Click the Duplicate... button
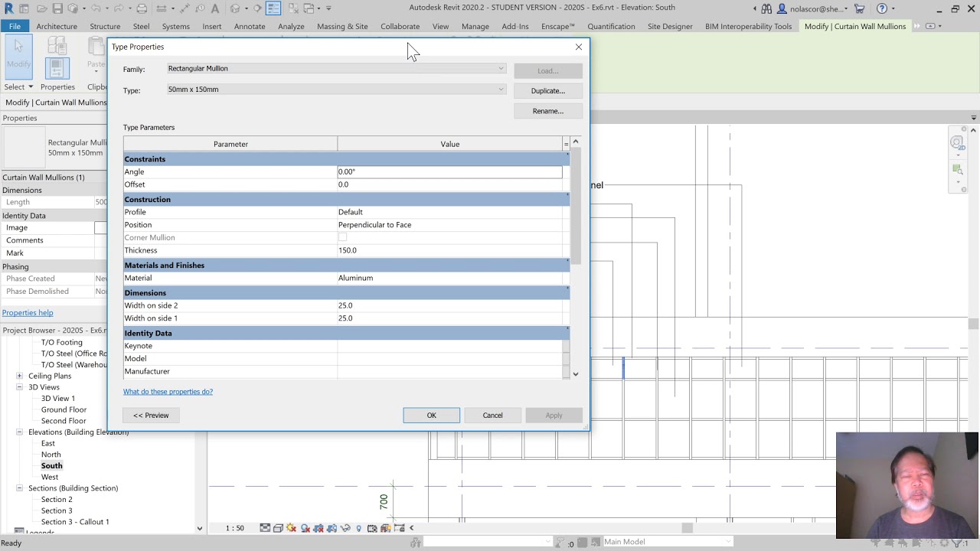Viewport: 980px width, 551px height. click(548, 91)
